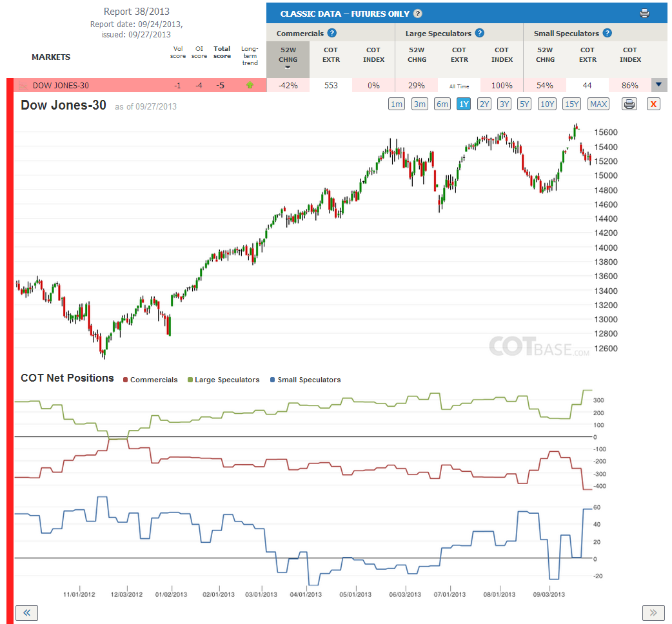Click the Report 38/2013 title

click(x=136, y=11)
